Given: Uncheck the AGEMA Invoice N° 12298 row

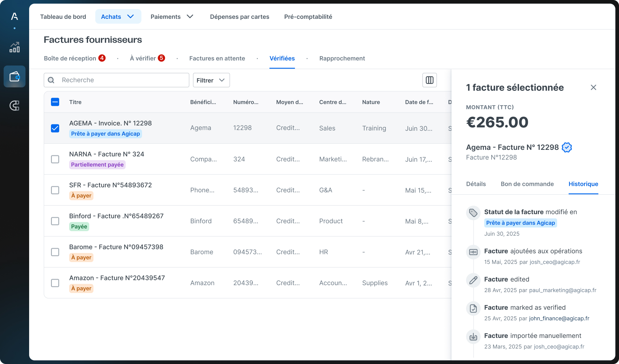Looking at the screenshot, I should point(55,128).
